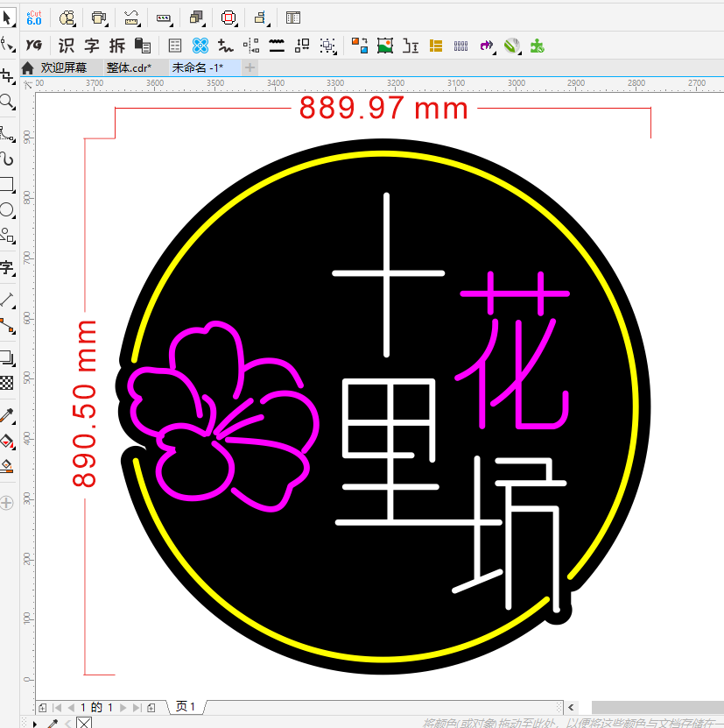724x728 pixels.
Task: Select the Connector tool
Action: click(7, 326)
